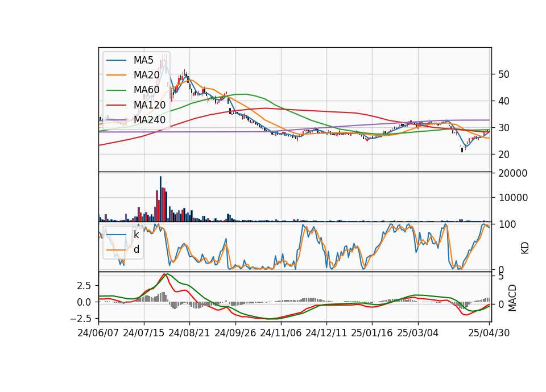Select the MA5 legend label

coord(143,60)
